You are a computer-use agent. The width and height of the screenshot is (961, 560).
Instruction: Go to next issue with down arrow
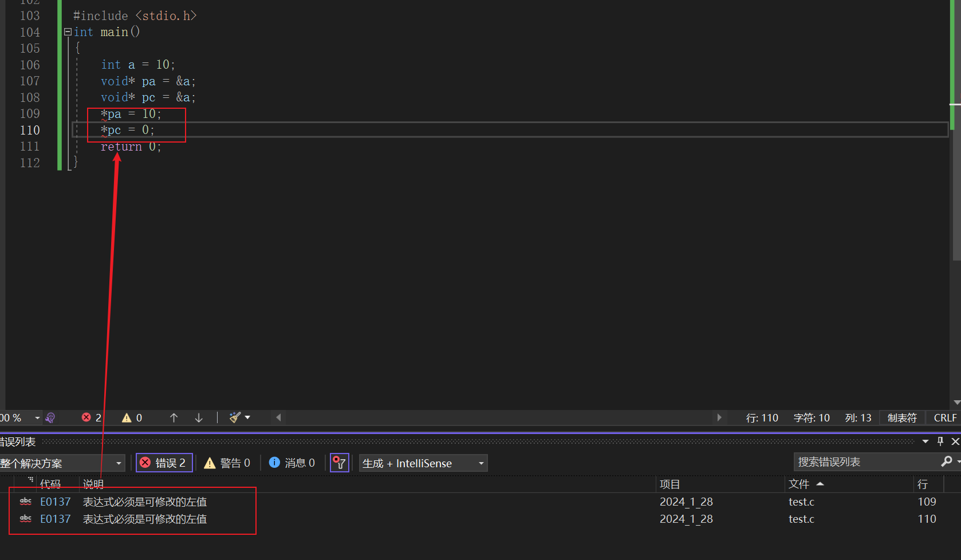(199, 418)
